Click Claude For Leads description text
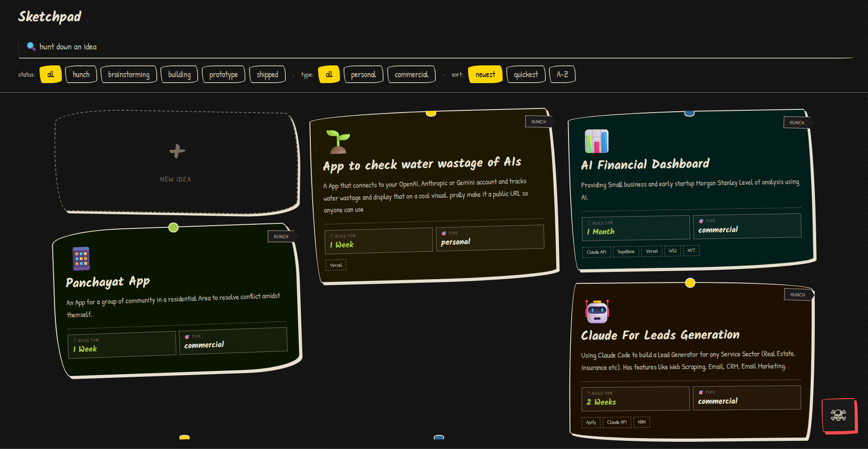Viewport: 868px width, 449px height. [688, 360]
